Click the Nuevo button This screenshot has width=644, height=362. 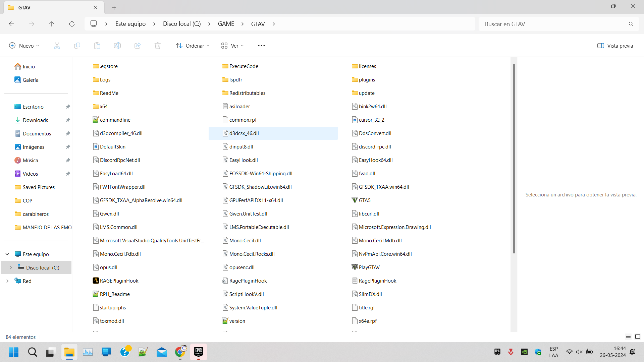(x=24, y=46)
